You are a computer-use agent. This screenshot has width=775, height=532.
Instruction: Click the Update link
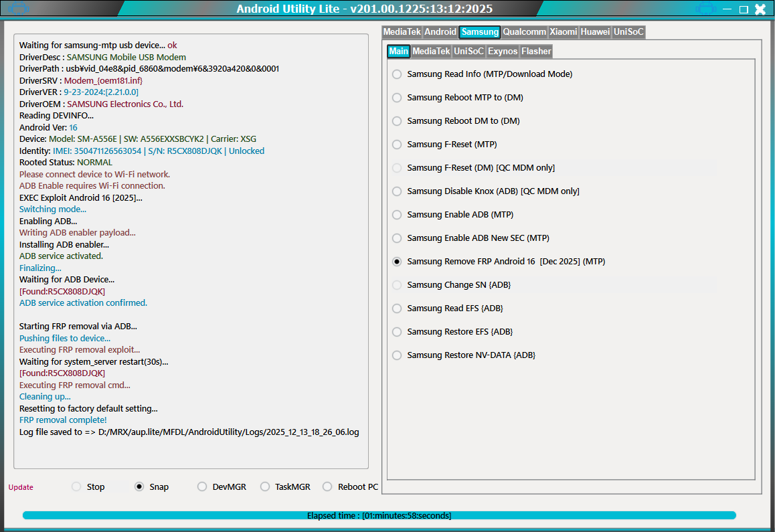point(21,487)
